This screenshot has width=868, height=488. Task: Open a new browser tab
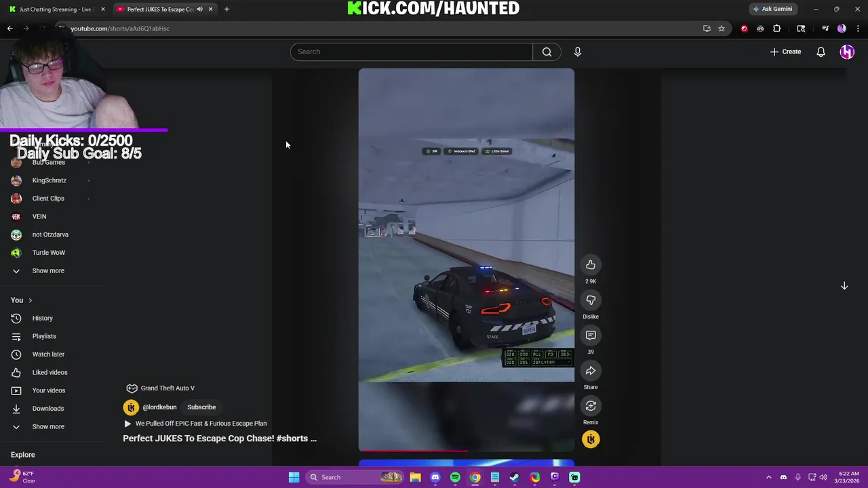(x=226, y=9)
